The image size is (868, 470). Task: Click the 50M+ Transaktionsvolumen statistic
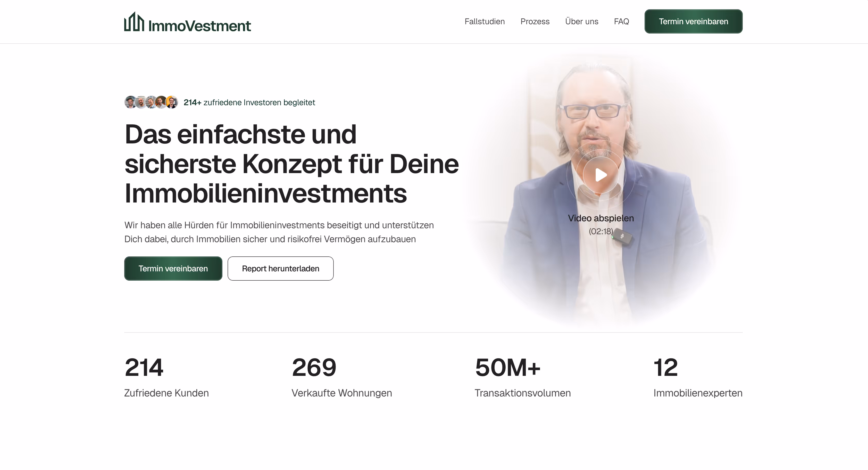pyautogui.click(x=523, y=377)
